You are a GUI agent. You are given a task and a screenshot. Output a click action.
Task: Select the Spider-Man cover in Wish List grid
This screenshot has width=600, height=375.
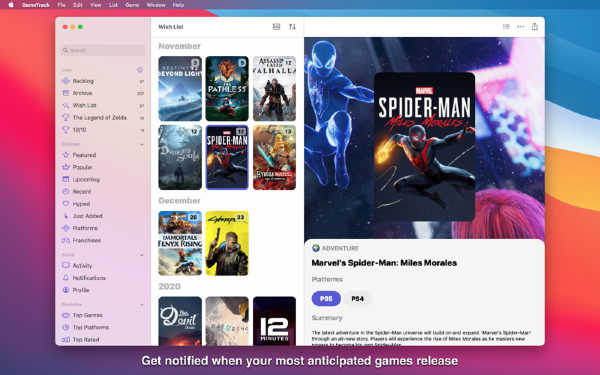point(227,157)
